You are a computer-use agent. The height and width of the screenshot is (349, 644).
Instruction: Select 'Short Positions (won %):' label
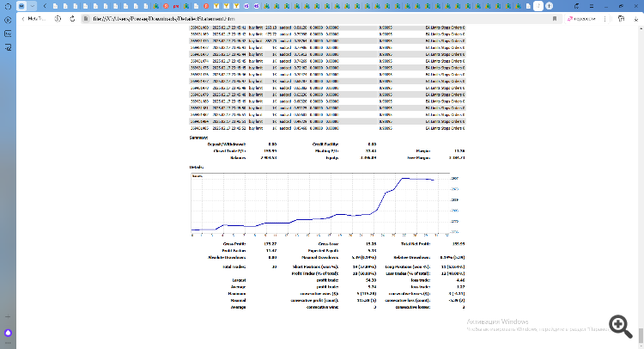315,266
